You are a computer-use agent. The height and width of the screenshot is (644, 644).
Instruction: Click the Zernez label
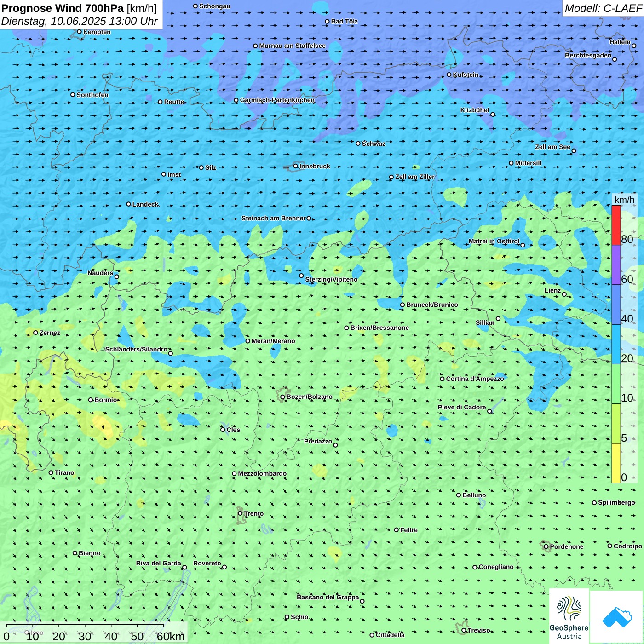(50, 333)
